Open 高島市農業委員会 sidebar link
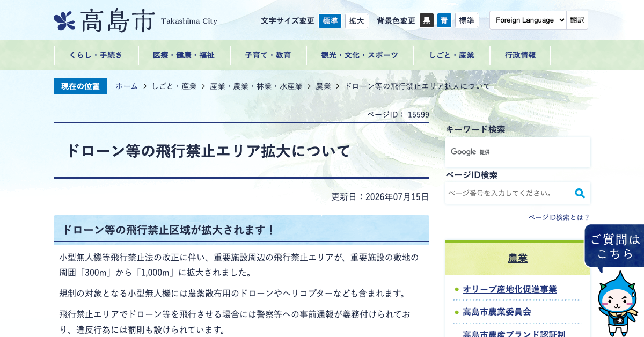This screenshot has height=337, width=644. [x=497, y=312]
